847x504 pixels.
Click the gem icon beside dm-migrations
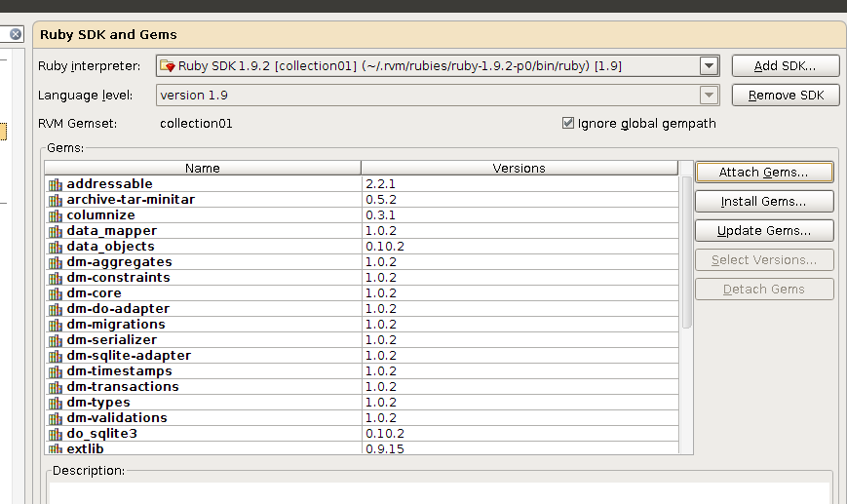tap(56, 326)
